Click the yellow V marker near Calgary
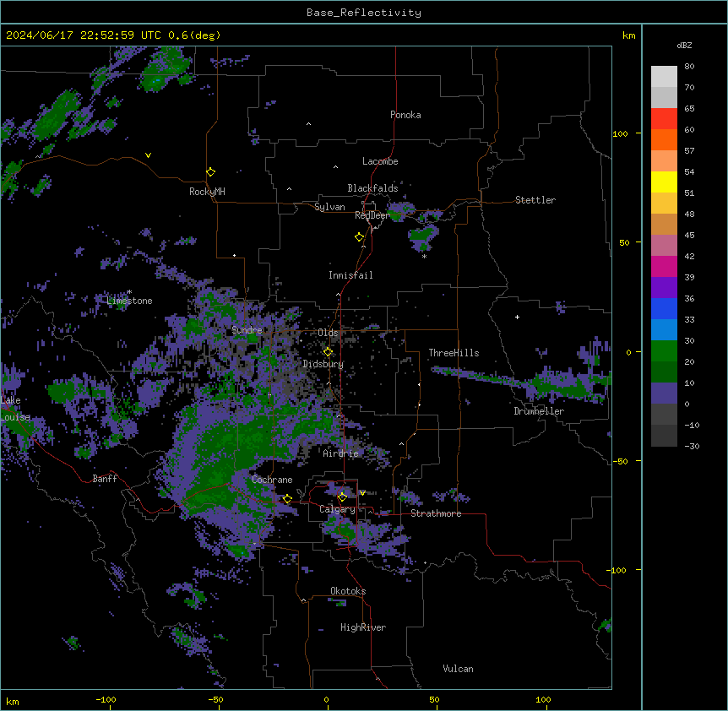 click(362, 493)
